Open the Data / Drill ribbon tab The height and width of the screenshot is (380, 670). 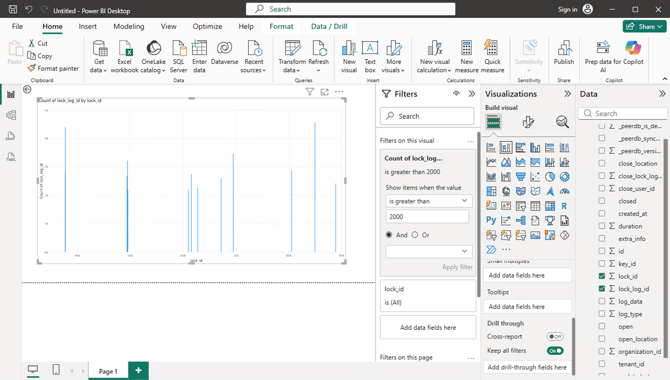(x=329, y=27)
